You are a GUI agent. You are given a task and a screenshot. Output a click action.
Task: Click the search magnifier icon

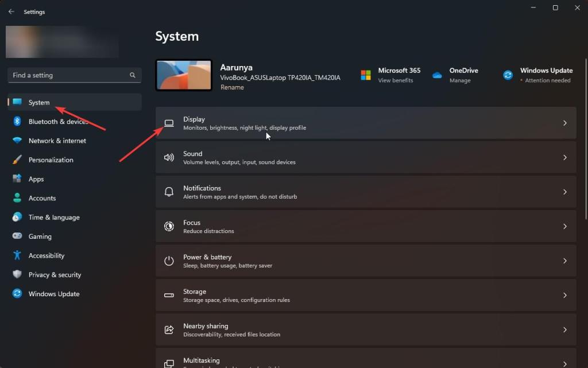[133, 75]
